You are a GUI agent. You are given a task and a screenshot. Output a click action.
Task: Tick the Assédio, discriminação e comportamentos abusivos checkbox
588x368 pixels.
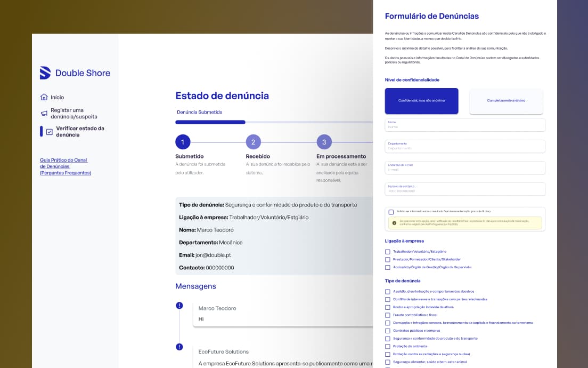point(387,292)
